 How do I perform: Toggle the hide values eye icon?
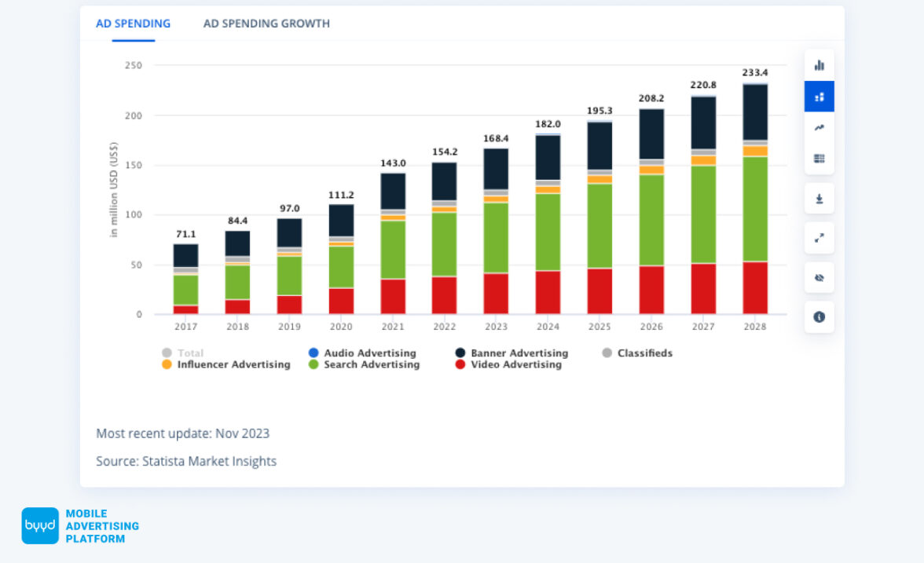point(819,278)
